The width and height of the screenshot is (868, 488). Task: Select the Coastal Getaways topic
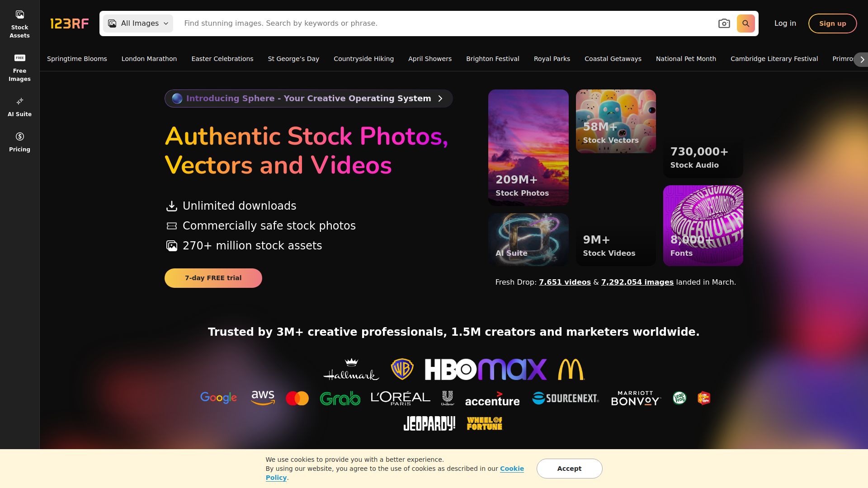point(613,59)
